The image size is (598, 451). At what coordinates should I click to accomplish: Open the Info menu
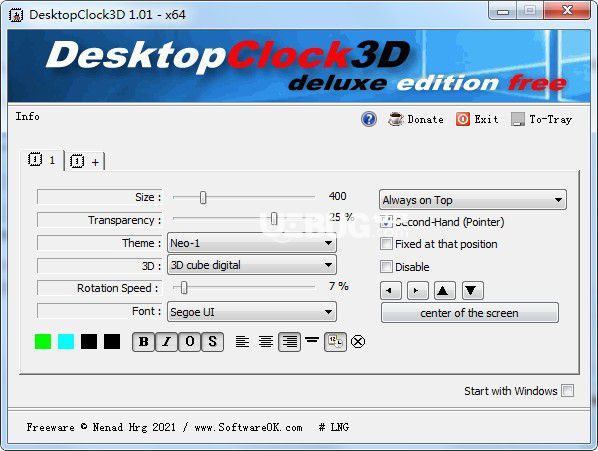pyautogui.click(x=27, y=116)
